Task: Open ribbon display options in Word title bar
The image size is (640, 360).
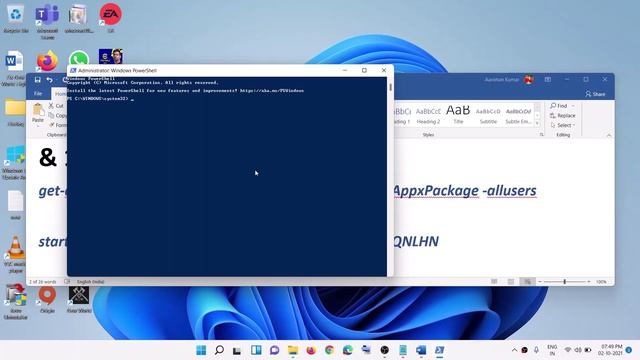Action: (548, 80)
